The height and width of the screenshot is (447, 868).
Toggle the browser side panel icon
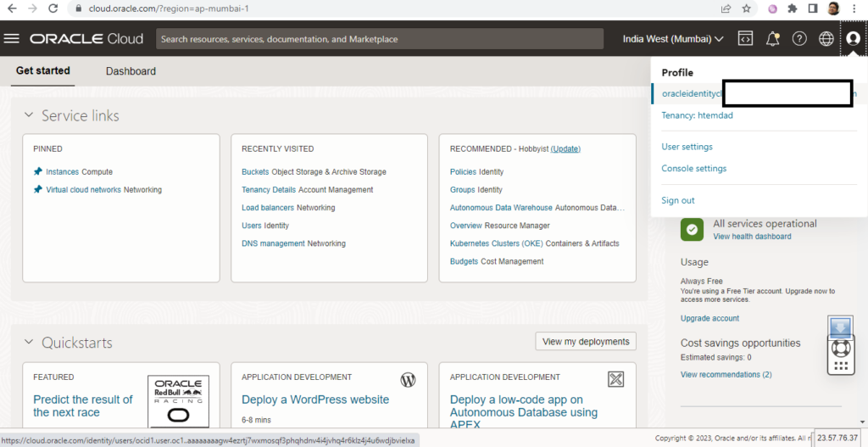813,8
